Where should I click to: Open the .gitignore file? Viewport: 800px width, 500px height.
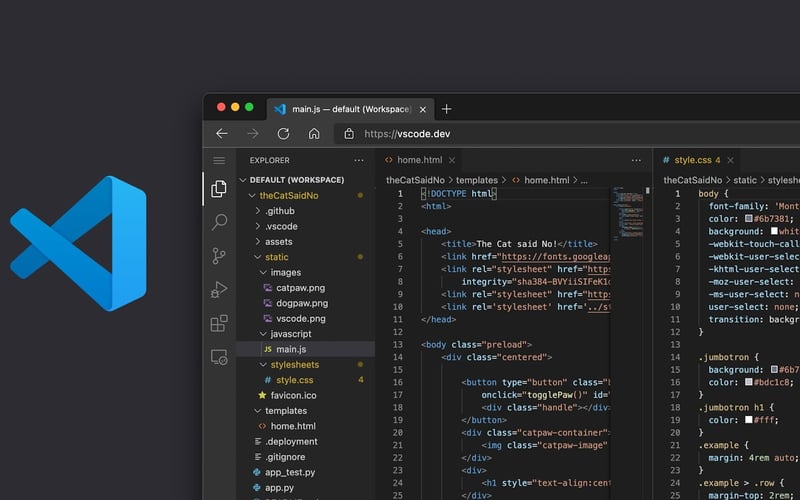(x=285, y=457)
